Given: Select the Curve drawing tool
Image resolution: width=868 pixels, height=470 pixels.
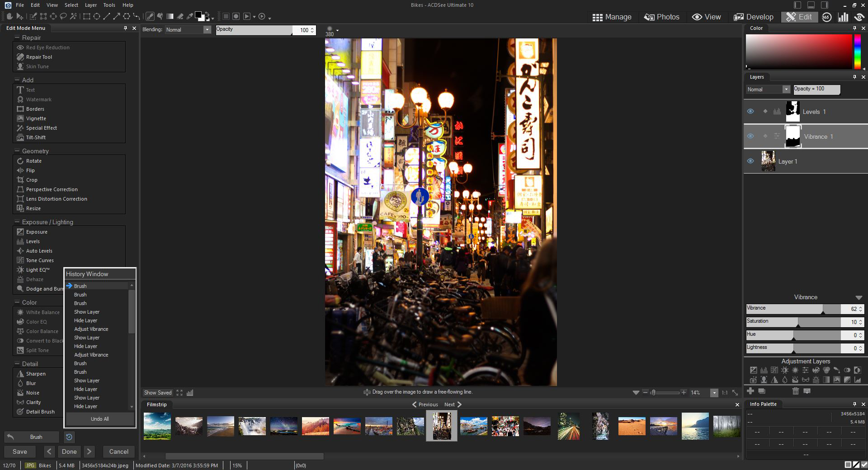Looking at the screenshot, I should [x=137, y=16].
